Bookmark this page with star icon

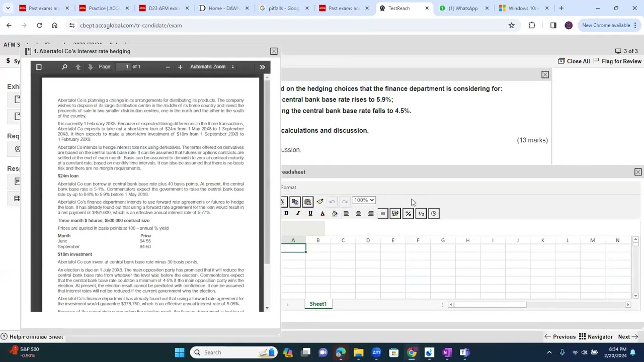(x=512, y=25)
